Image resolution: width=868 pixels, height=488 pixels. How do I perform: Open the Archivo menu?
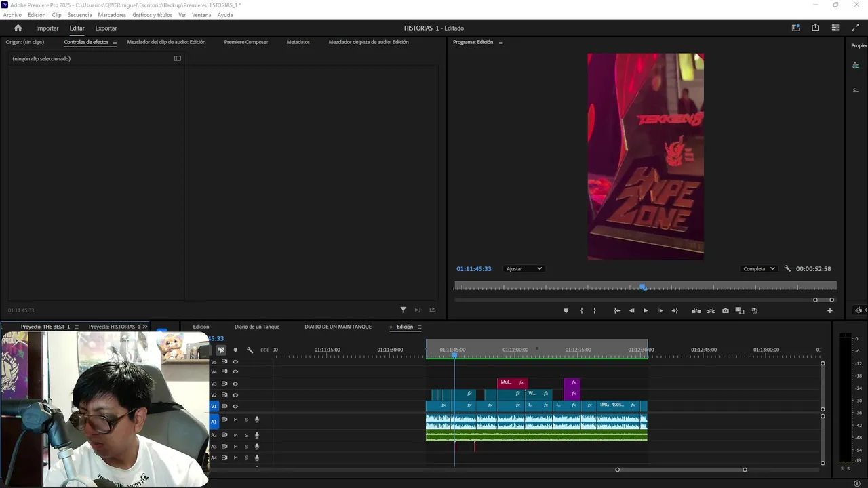point(12,15)
